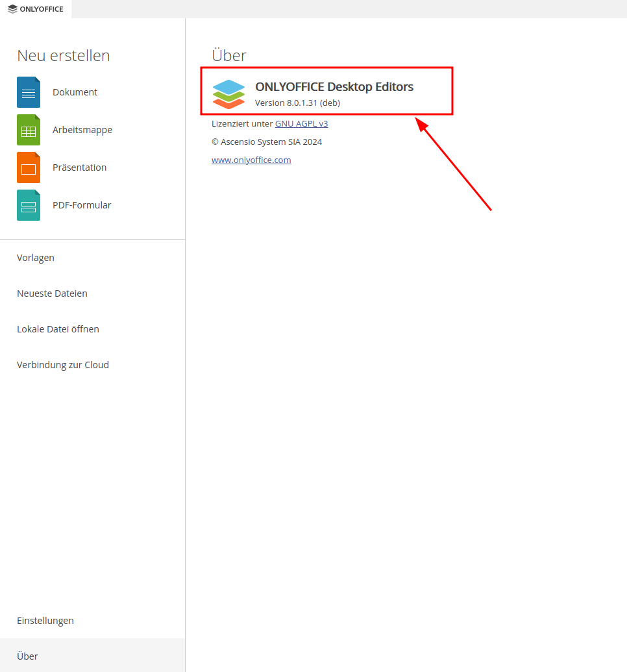
Task: Create a new Präsentation via its label
Action: click(80, 168)
